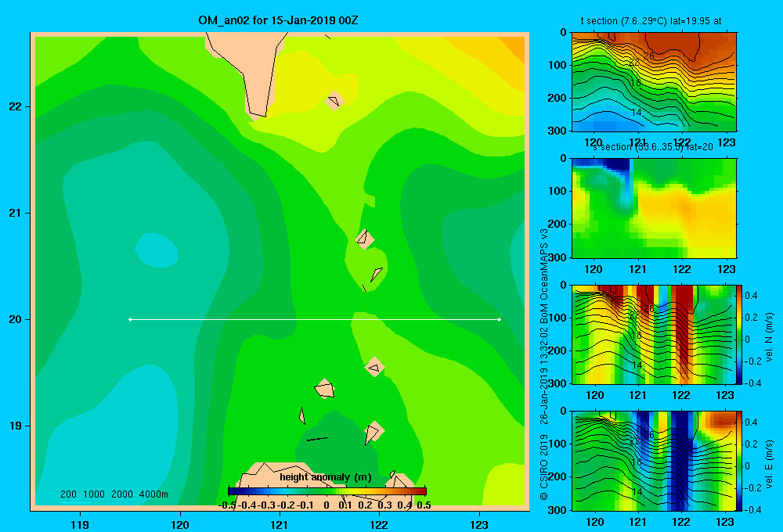Click the 300 depth tick on temperature section
Screen dimensions: 783x532
pos(557,131)
